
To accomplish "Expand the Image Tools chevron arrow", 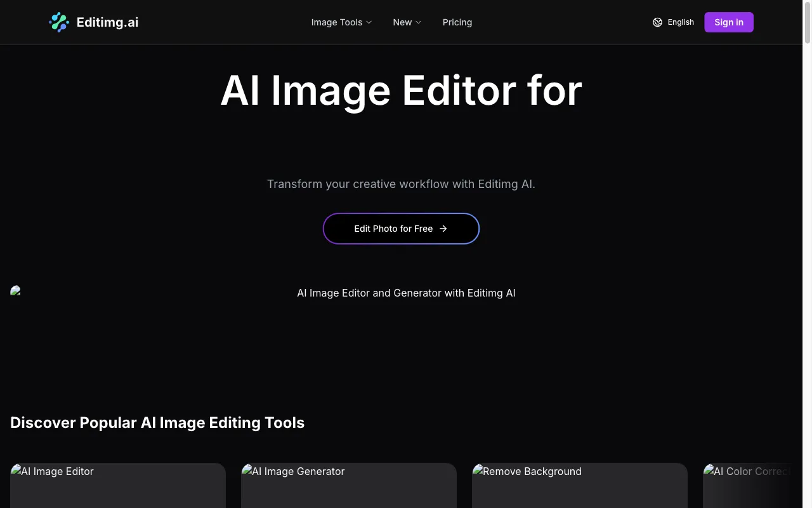I will (369, 22).
